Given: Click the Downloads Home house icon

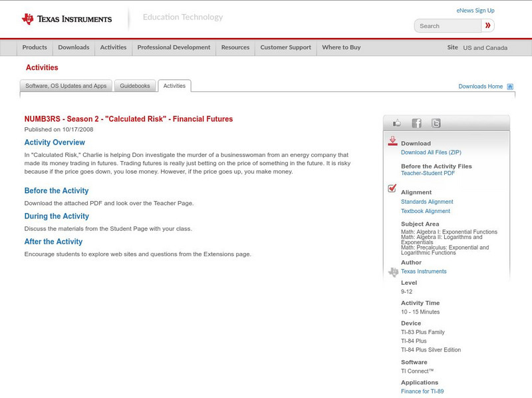Looking at the screenshot, I should point(510,87).
